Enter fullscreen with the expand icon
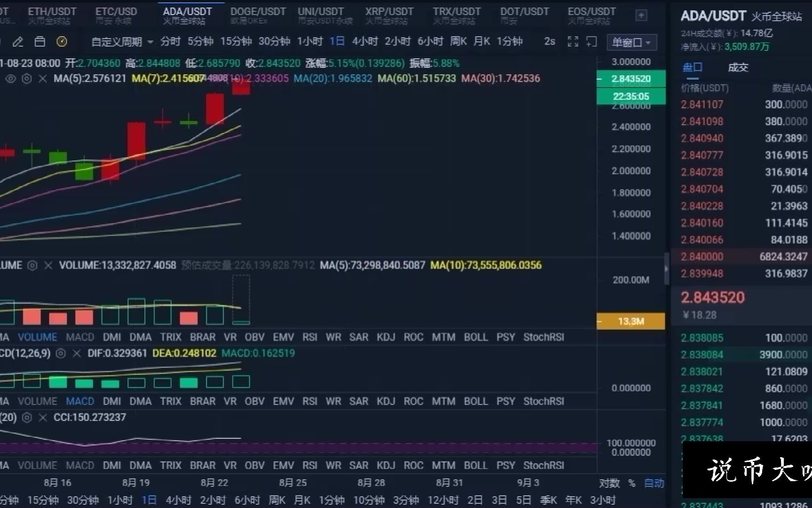Screen dimensions: 812x508 click(573, 42)
